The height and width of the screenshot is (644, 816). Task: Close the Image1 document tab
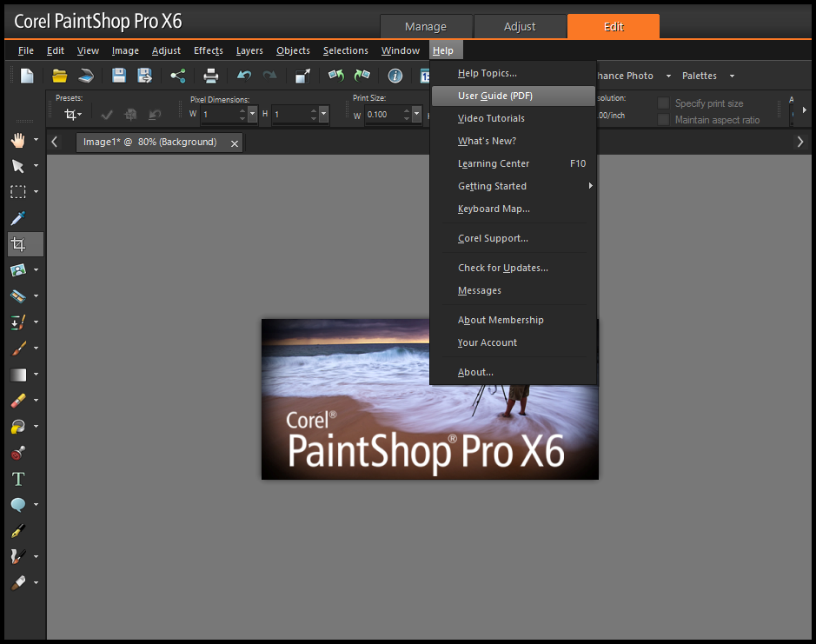click(x=235, y=143)
